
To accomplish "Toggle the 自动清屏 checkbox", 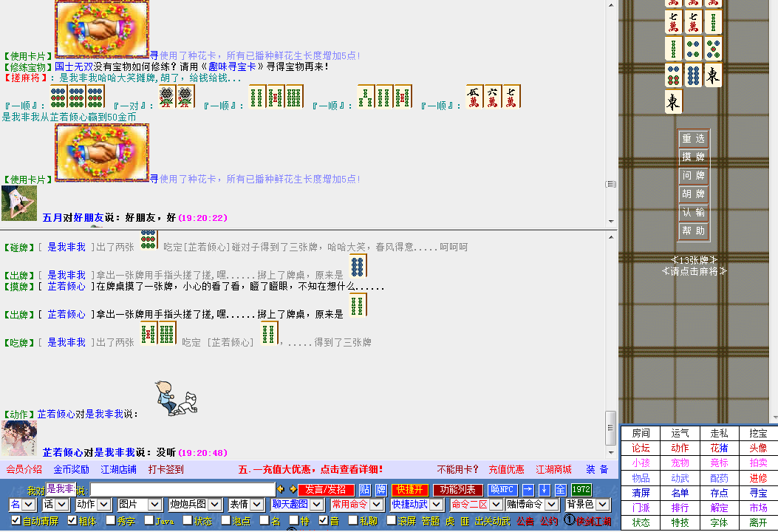I will (x=16, y=520).
